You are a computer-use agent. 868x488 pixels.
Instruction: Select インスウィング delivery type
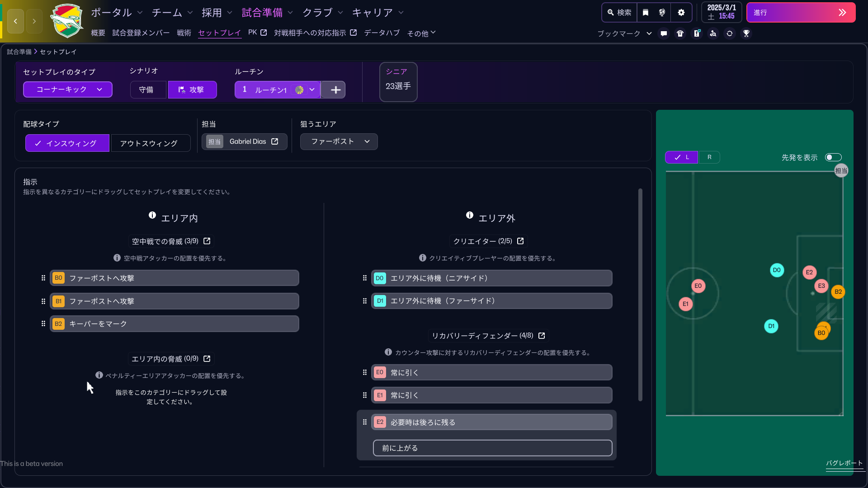point(67,143)
